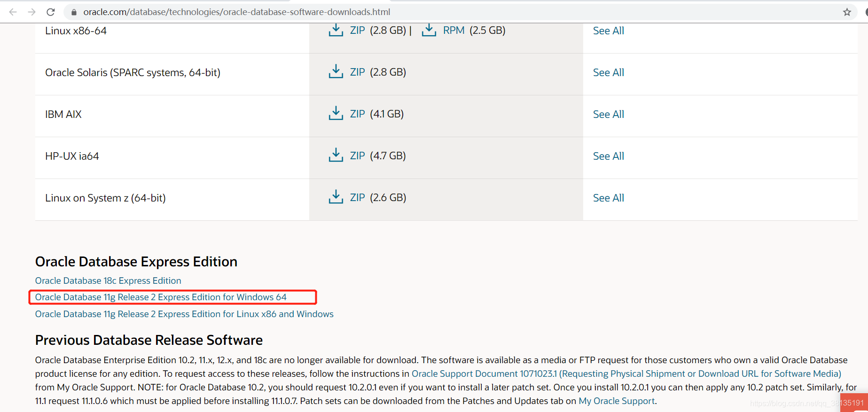Open Oracle Support Document 1071023.1 link
The width and height of the screenshot is (868, 412).
pyautogui.click(x=626, y=374)
